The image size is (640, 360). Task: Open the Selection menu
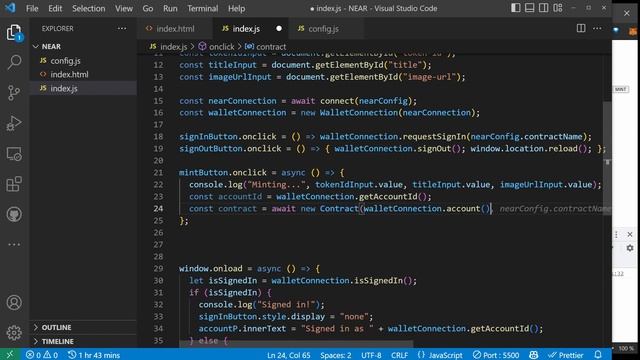(89, 8)
